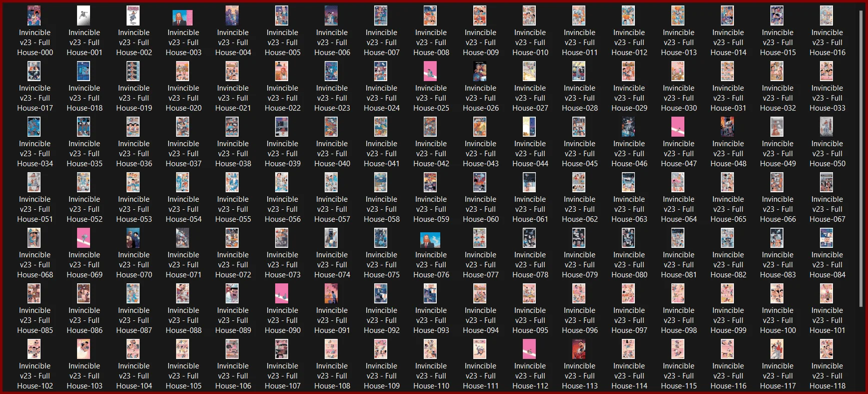Select the Full House-018 file thumbnail
Screen dimensions: 868x394
(x=84, y=72)
